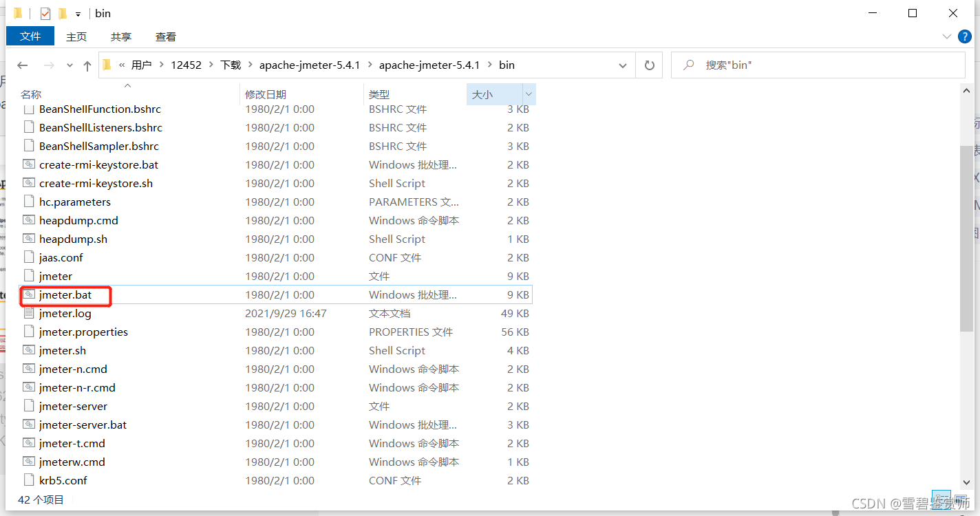Click the jmeterw.cmd file icon

point(28,462)
